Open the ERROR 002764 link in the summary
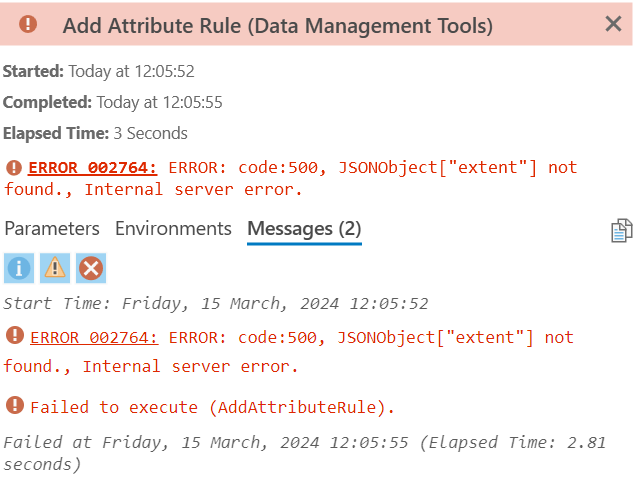 point(92,167)
